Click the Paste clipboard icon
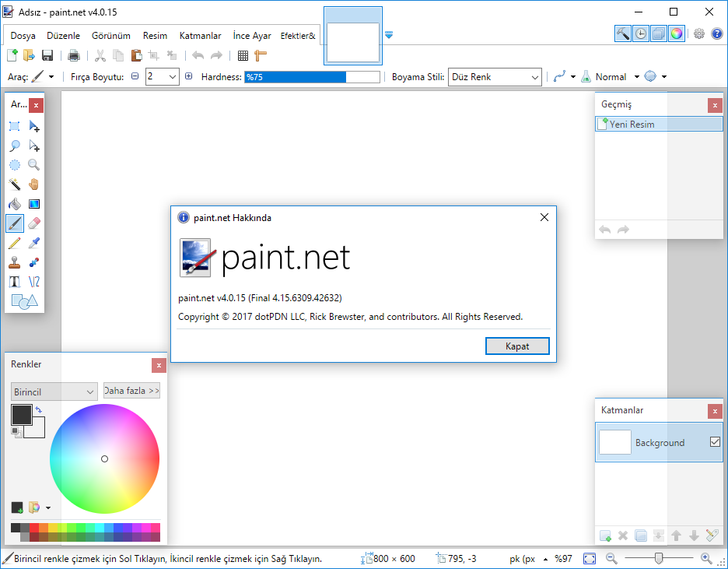728x569 pixels. (136, 56)
